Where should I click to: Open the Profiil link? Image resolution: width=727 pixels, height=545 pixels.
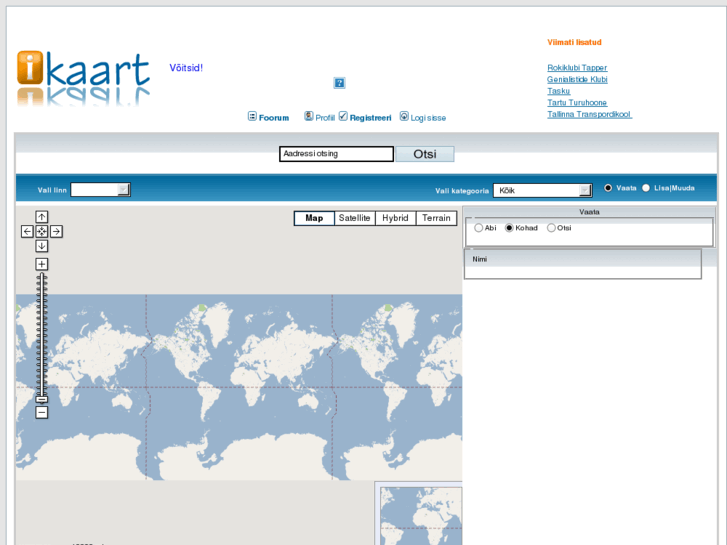click(x=325, y=118)
